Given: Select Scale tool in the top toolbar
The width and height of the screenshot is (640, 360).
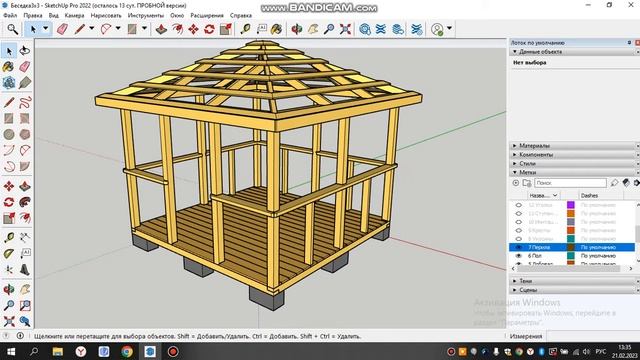Looking at the screenshot, I should 226,29.
